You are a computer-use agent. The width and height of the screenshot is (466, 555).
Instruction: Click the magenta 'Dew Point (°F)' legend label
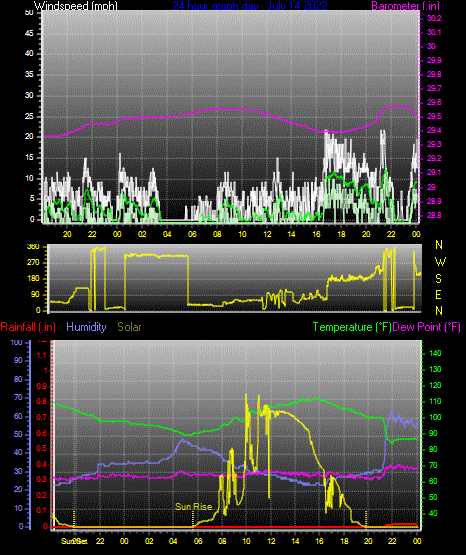[427, 327]
